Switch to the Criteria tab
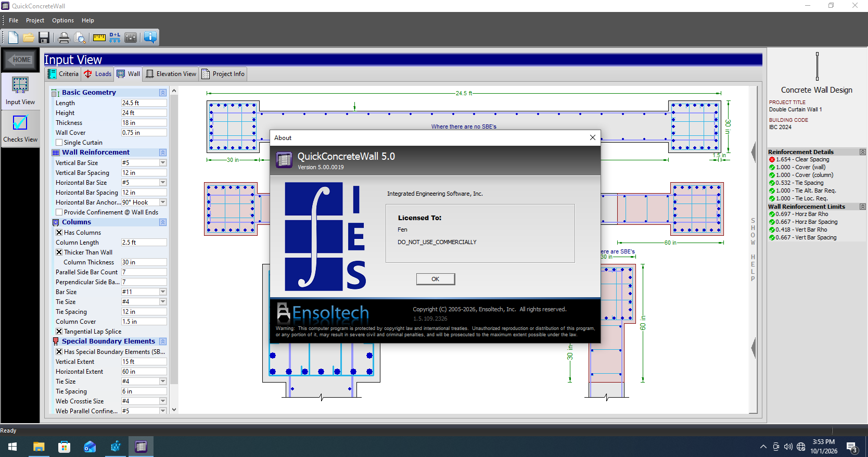 [63, 74]
